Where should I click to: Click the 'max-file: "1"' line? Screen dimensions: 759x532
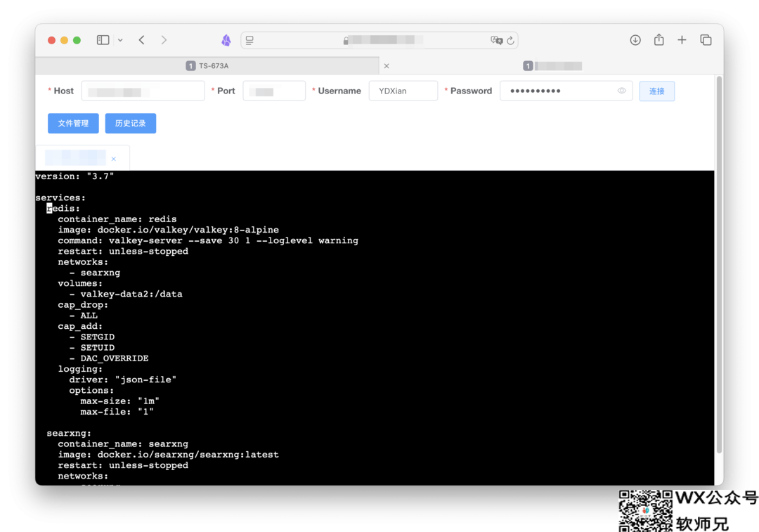click(x=117, y=411)
